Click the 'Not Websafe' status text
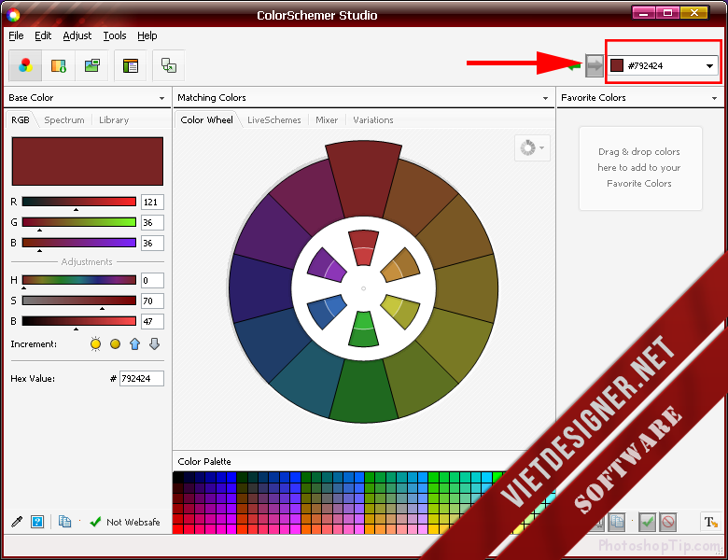Viewport: 728px width, 560px height. 133,522
